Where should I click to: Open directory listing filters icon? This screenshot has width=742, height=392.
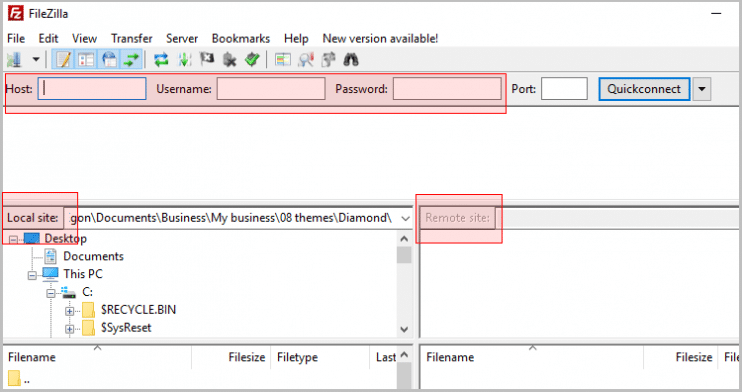pyautogui.click(x=283, y=60)
